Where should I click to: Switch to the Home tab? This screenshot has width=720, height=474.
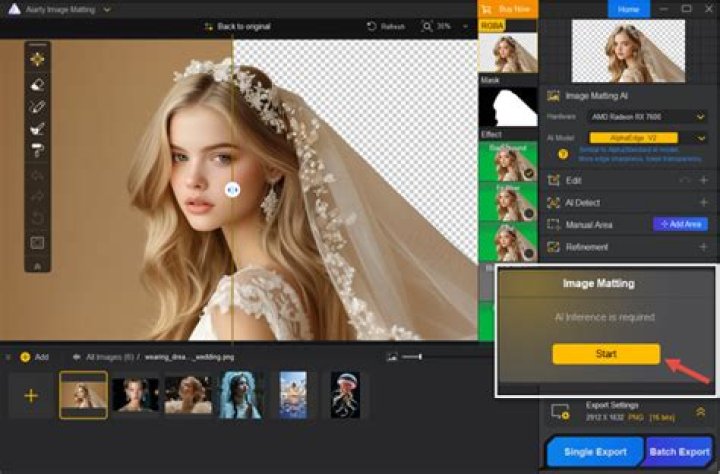(629, 8)
